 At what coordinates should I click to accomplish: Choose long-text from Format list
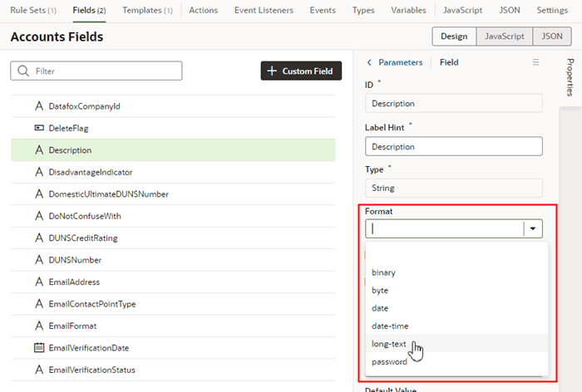click(x=457, y=344)
